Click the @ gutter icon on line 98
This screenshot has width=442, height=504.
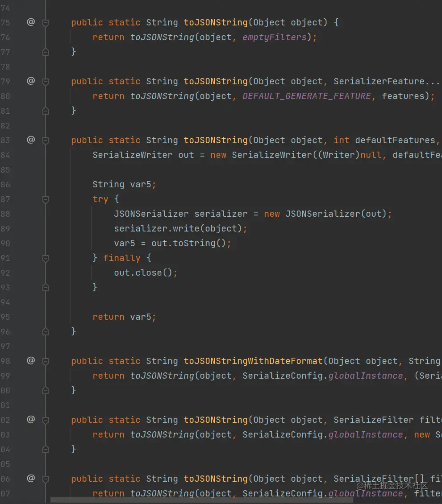(x=31, y=360)
